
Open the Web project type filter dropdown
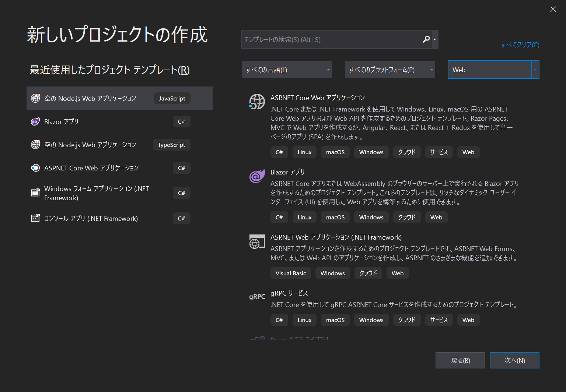[493, 70]
